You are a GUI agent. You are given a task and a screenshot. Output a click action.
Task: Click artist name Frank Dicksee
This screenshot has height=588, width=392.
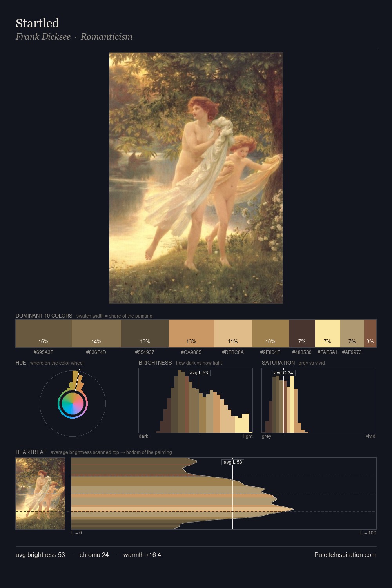tap(43, 37)
